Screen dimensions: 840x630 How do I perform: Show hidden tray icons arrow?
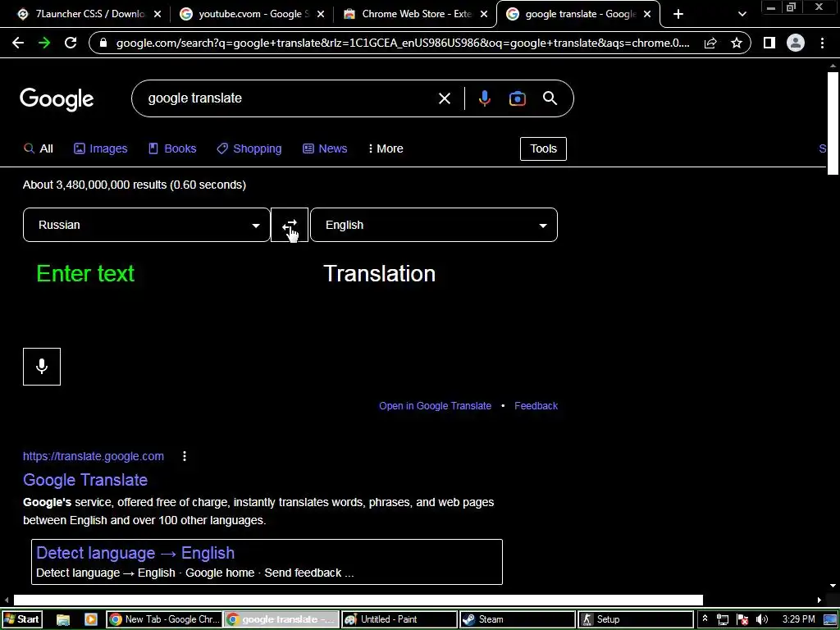(x=705, y=619)
